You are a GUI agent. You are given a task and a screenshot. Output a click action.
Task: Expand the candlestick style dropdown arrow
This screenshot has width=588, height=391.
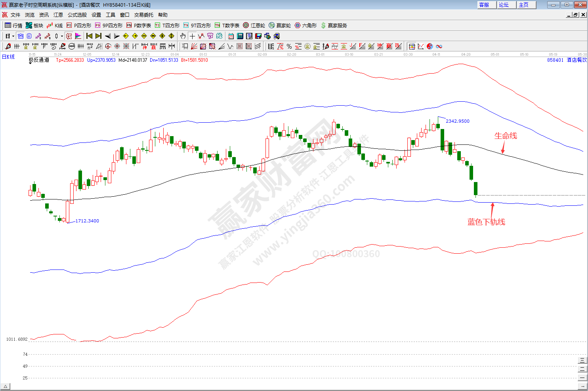(62, 36)
